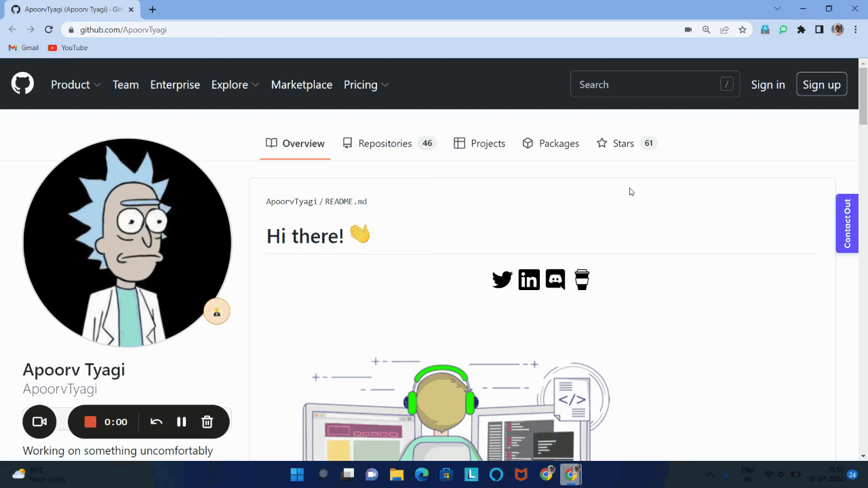Open File Explorer from the taskbar
The width and height of the screenshot is (868, 488).
396,474
